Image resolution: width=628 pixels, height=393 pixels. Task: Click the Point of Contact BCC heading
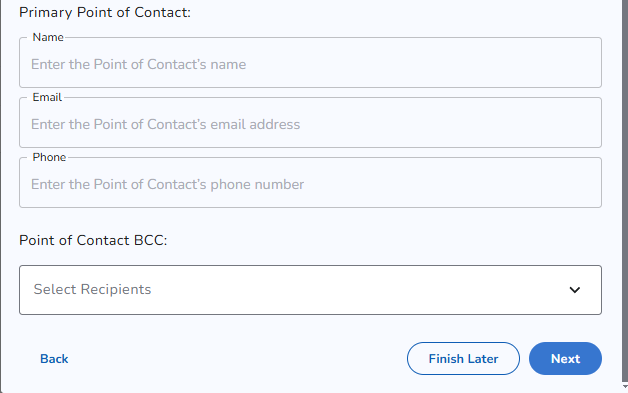(93, 240)
